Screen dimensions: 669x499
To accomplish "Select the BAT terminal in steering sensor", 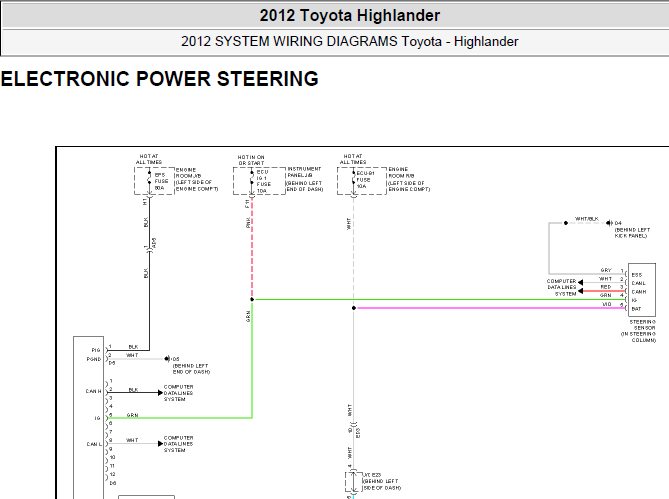I will (x=636, y=309).
